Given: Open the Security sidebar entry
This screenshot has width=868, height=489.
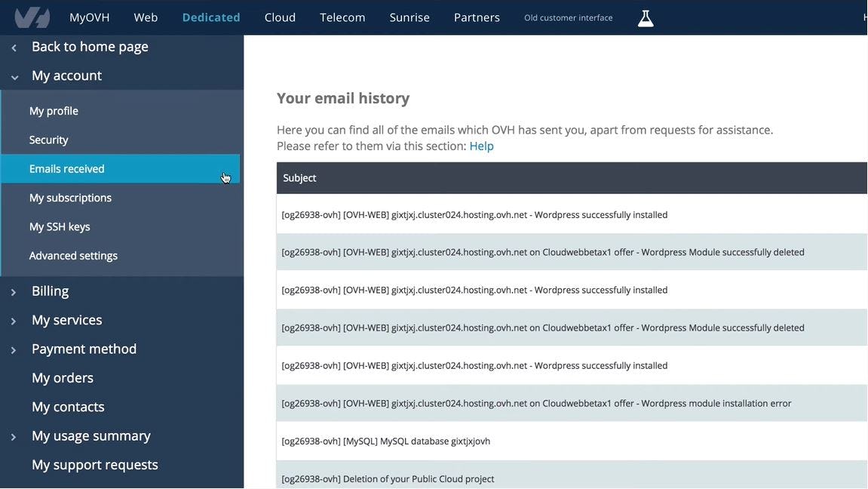Looking at the screenshot, I should pyautogui.click(x=49, y=140).
